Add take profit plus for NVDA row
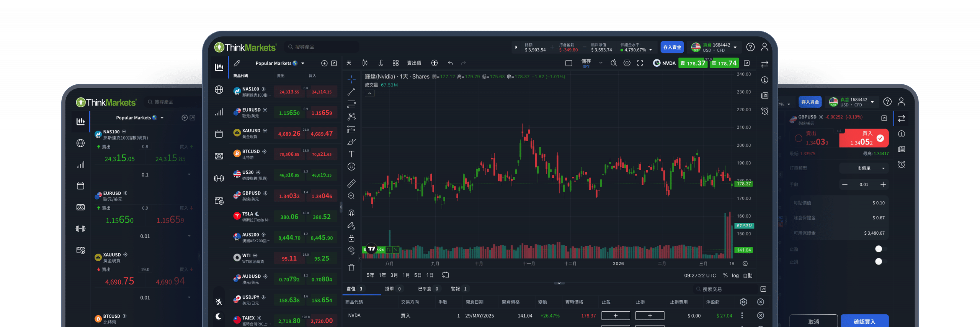The width and height of the screenshot is (980, 327). (616, 316)
